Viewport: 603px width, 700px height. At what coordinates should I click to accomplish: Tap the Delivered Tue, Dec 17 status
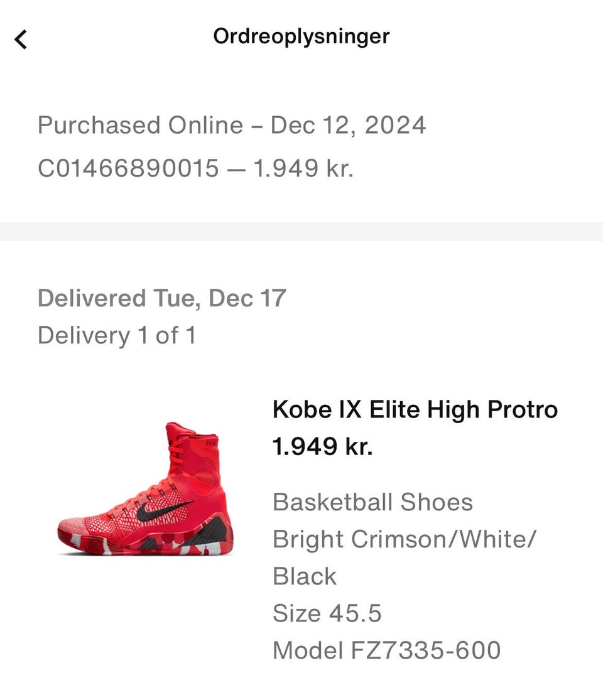(x=161, y=298)
